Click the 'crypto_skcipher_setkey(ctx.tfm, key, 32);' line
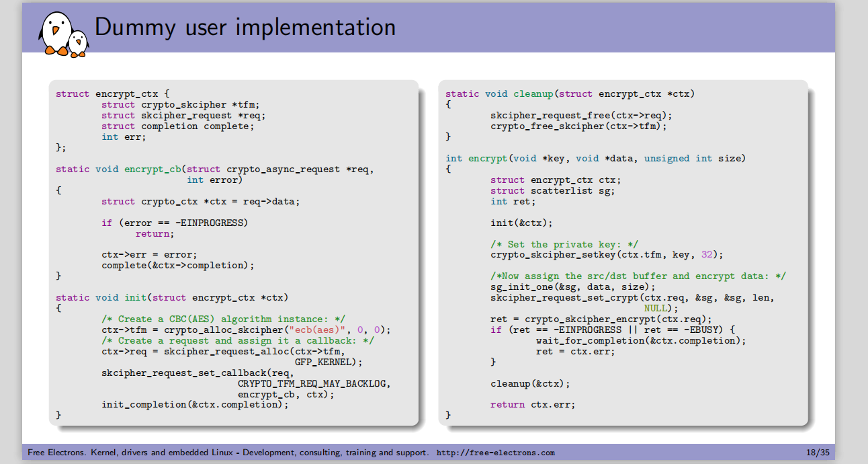Screen dimensions: 868x464 click(607, 255)
